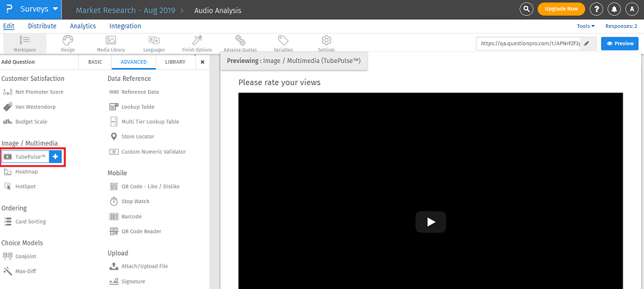Click the Languages toolbar icon
This screenshot has width=644, height=289.
pos(153,43)
